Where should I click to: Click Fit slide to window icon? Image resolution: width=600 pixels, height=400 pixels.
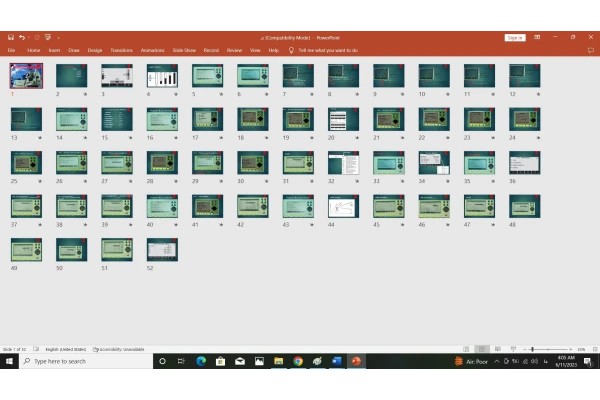(595, 349)
